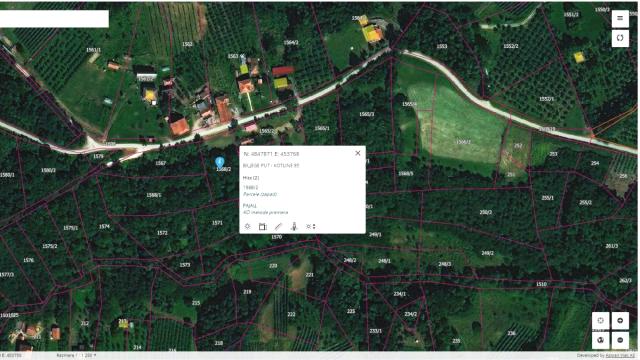Image resolution: width=640 pixels, height=360 pixels.
Task: Click the parcel frame icon in popup
Action: click(x=262, y=227)
